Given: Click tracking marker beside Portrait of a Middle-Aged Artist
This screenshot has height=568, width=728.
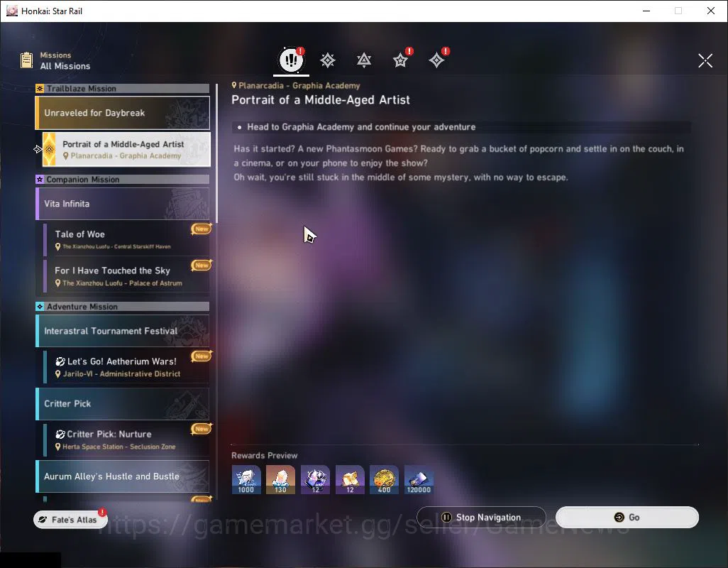Looking at the screenshot, I should [x=38, y=149].
